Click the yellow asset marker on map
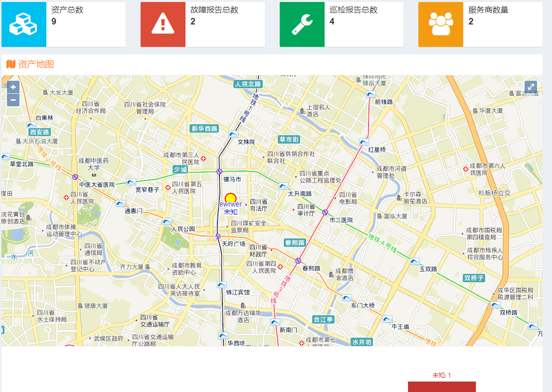The image size is (552, 392). coord(230,198)
